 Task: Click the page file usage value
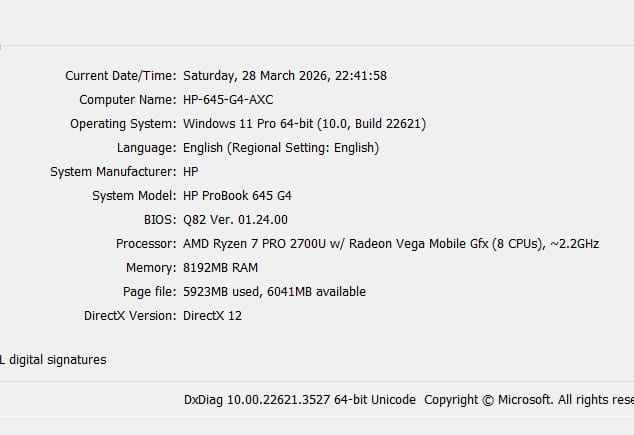click(274, 292)
